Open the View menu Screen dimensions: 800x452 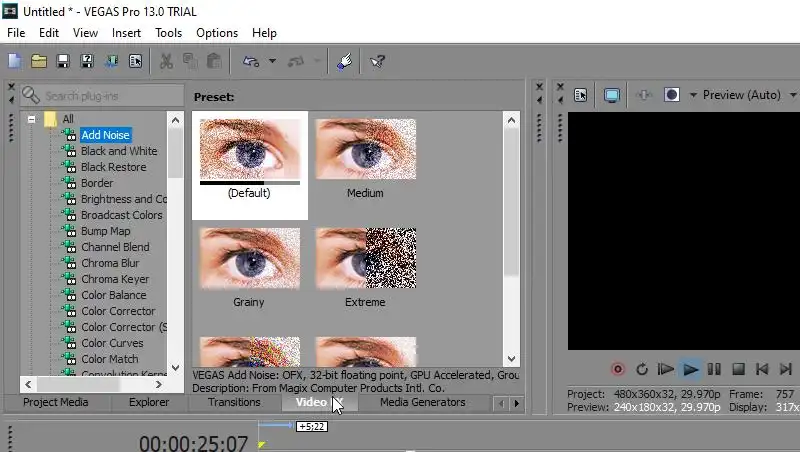click(85, 33)
